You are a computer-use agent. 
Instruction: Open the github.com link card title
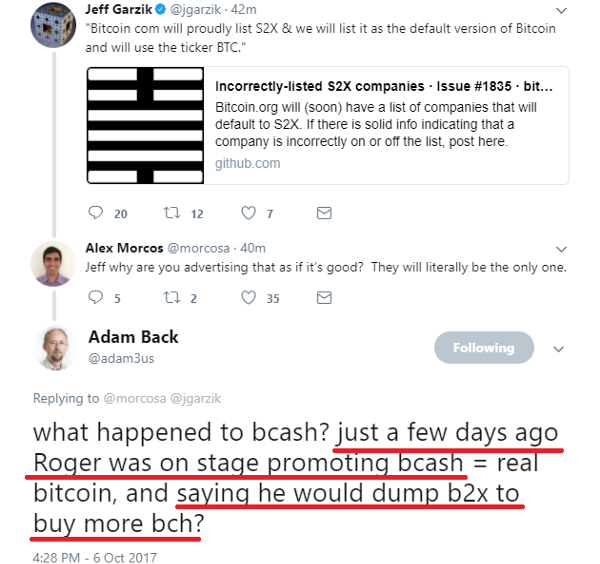point(383,86)
